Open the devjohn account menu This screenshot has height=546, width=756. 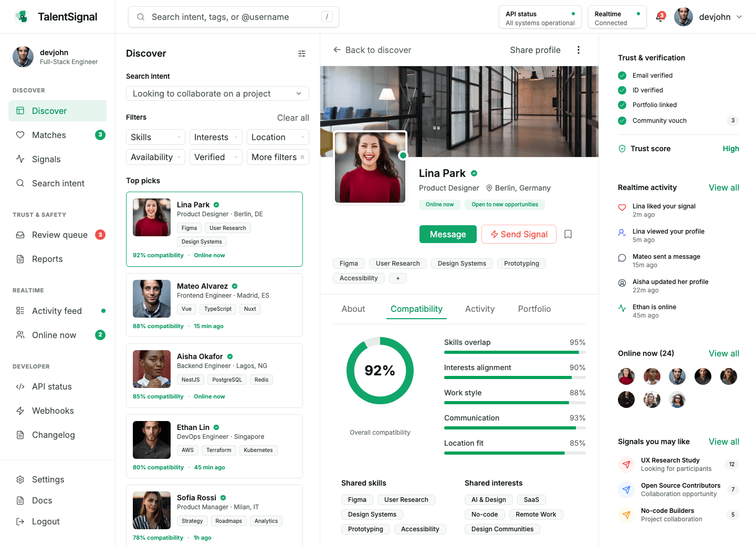pos(708,17)
